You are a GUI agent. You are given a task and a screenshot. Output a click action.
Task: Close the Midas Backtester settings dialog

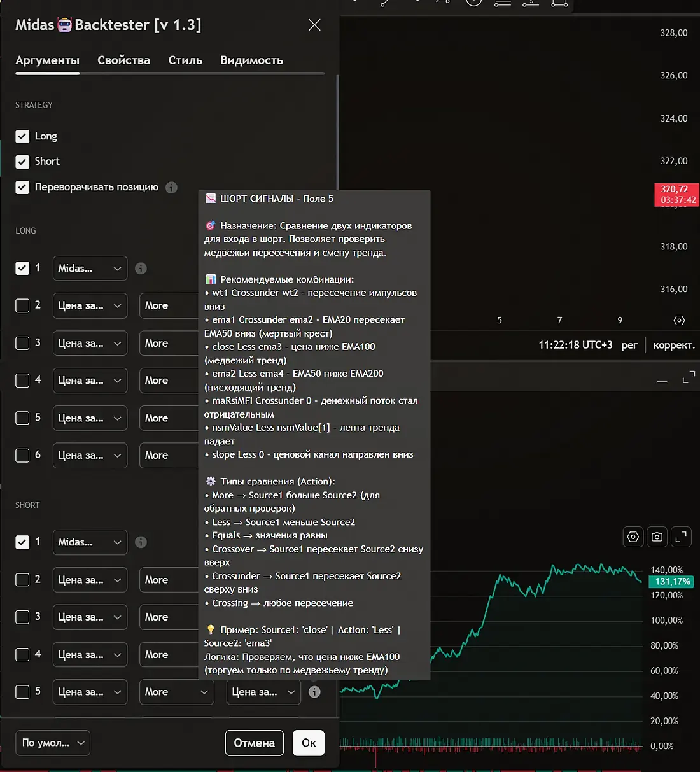314,25
